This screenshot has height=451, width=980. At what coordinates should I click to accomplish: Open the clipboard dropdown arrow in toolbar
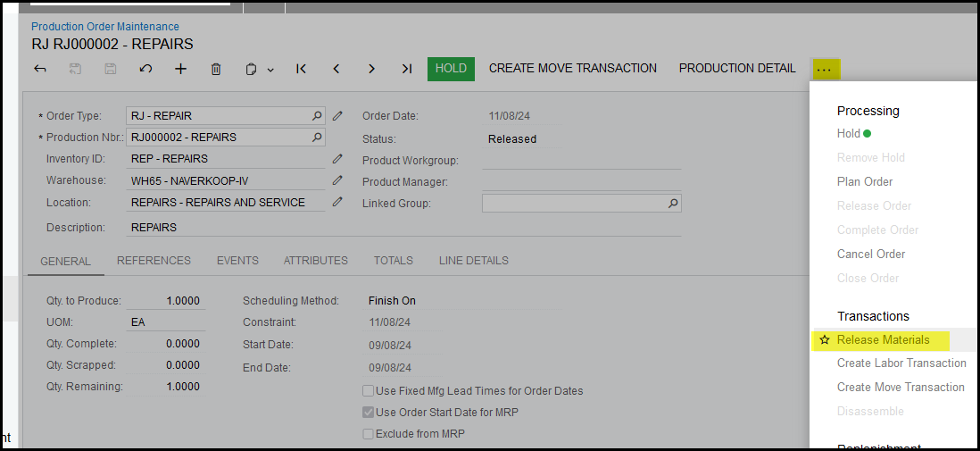pos(270,70)
